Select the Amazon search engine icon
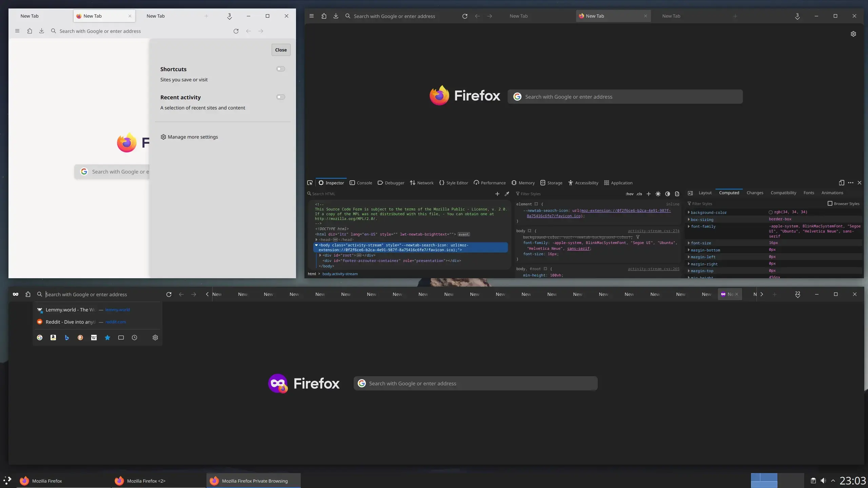The image size is (868, 488). pos(53,338)
